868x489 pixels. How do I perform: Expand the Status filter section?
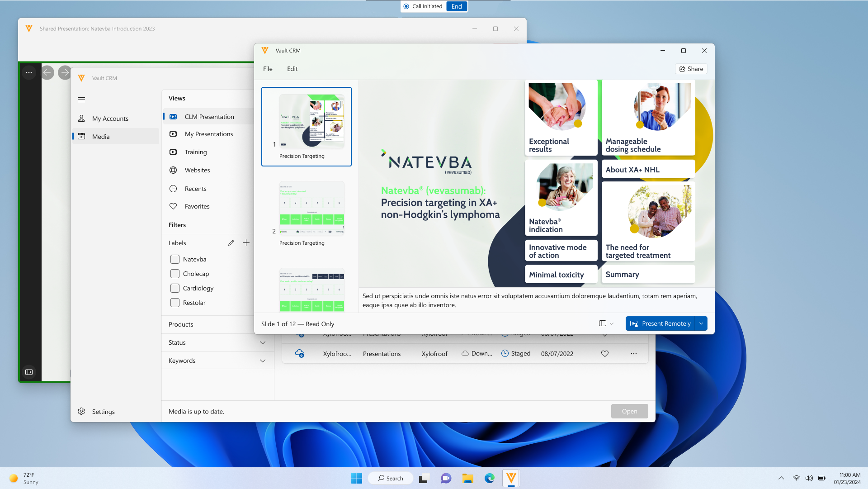(263, 343)
